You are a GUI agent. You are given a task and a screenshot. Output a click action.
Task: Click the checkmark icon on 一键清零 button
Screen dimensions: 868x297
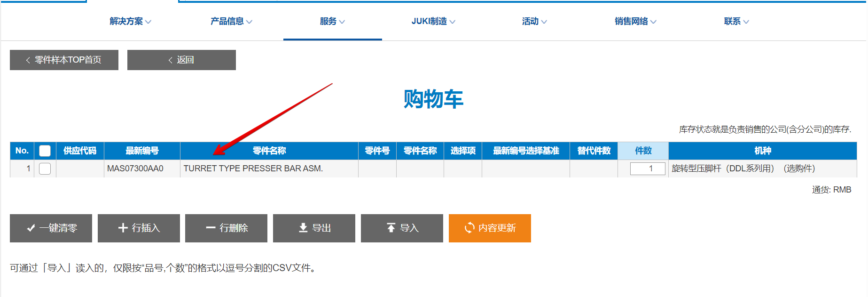[x=31, y=228]
